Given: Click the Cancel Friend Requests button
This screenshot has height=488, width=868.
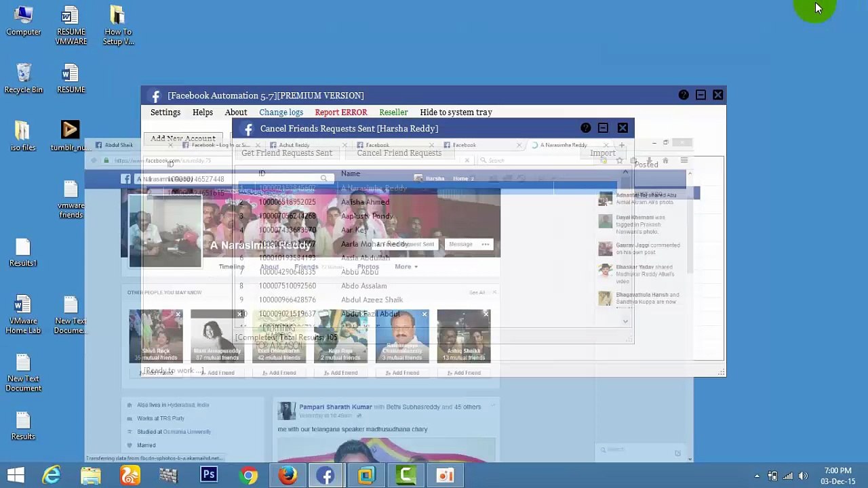Looking at the screenshot, I should point(399,153).
